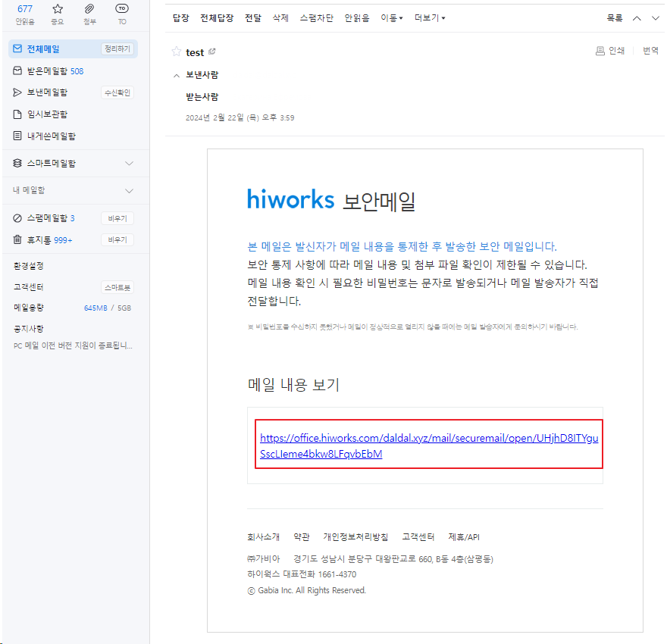Image resolution: width=667 pixels, height=644 pixels.
Task: Open 개인정보처리방침 footer link
Action: click(355, 537)
